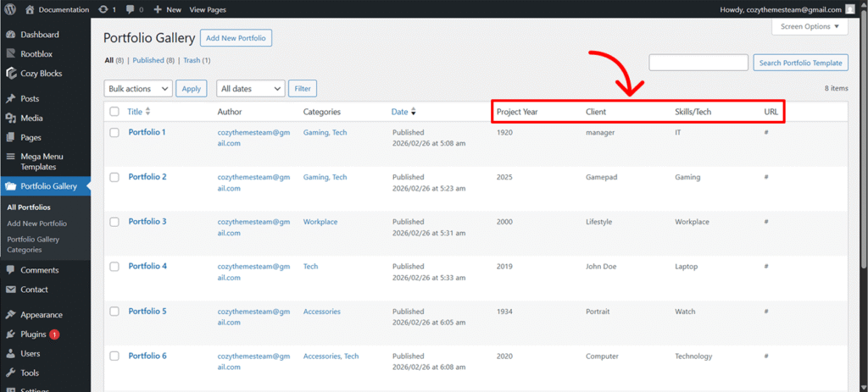Screen dimensions: 868x392
Task: Click the Add New Portfolio button
Action: tap(236, 38)
